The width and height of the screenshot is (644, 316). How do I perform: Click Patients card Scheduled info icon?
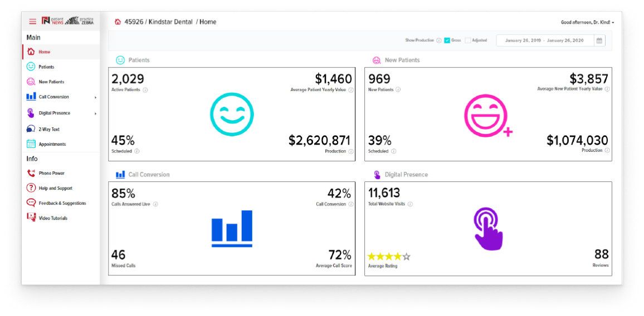pyautogui.click(x=137, y=151)
